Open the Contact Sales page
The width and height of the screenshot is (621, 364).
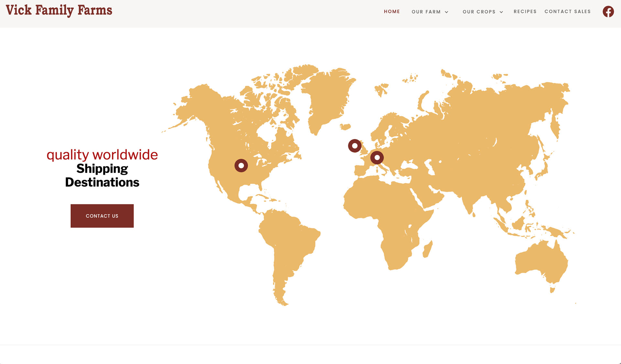[568, 12]
